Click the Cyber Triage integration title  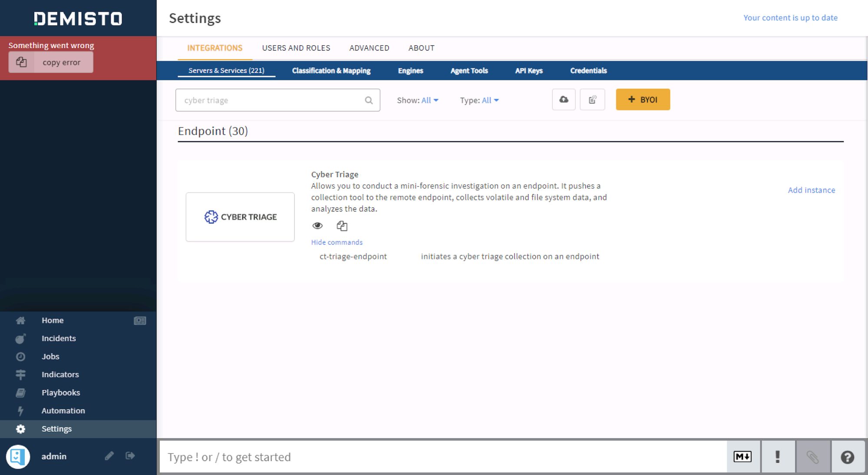pos(335,174)
